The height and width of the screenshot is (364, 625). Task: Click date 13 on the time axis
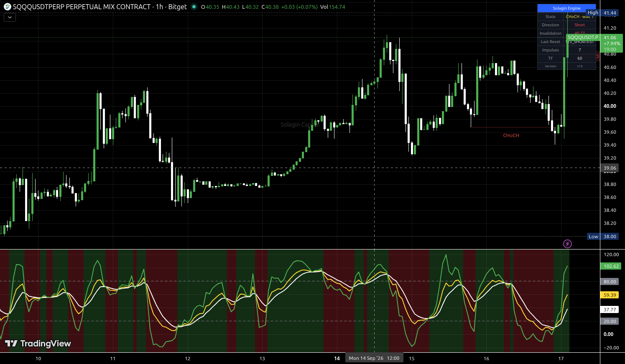click(x=262, y=359)
